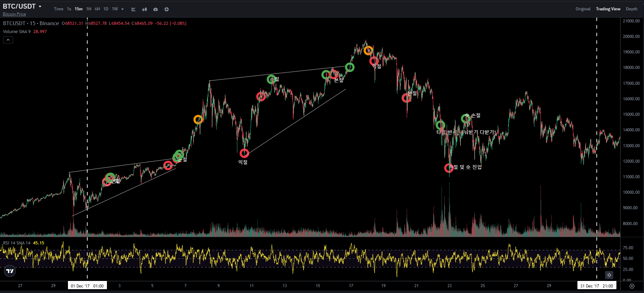Click the Volume SMA 9 indicator label
644x293 pixels.
[x=17, y=32]
